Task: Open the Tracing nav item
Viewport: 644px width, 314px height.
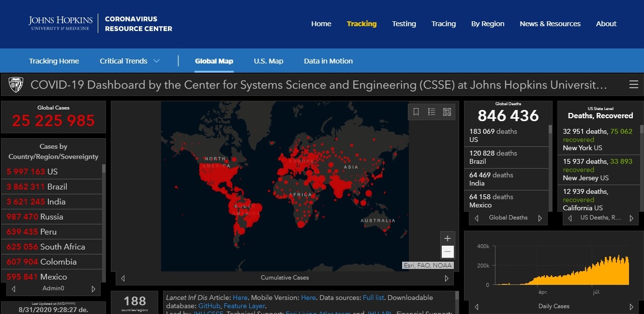Action: pos(444,24)
